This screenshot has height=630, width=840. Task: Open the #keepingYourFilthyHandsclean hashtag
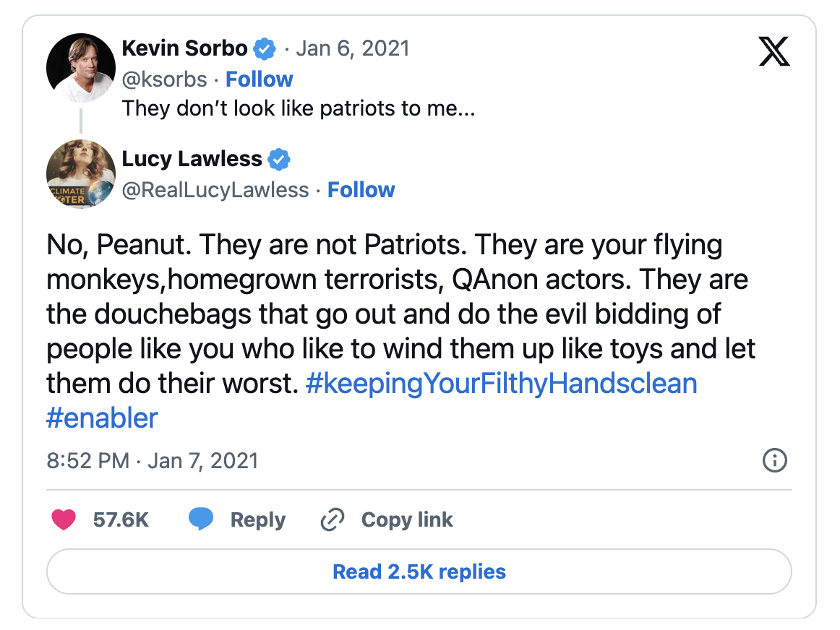[502, 383]
